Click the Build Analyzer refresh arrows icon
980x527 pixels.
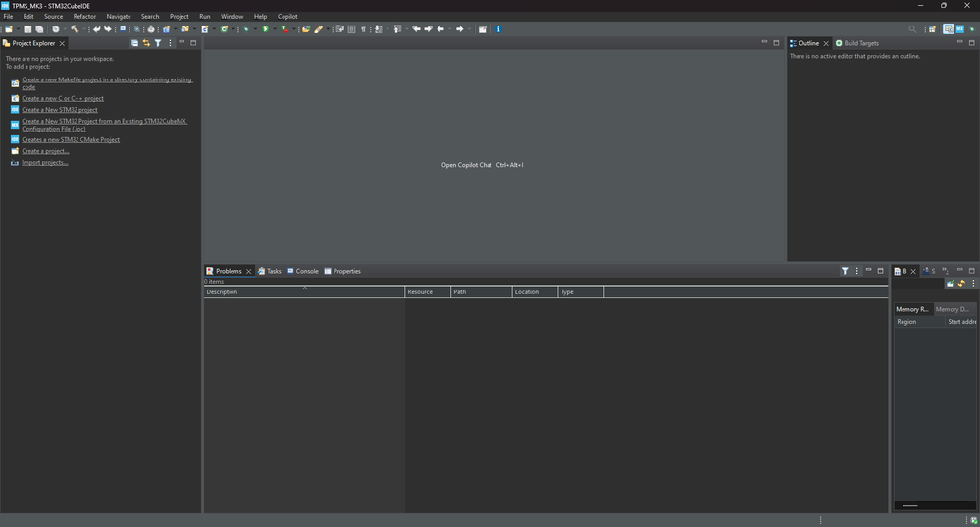coord(961,284)
